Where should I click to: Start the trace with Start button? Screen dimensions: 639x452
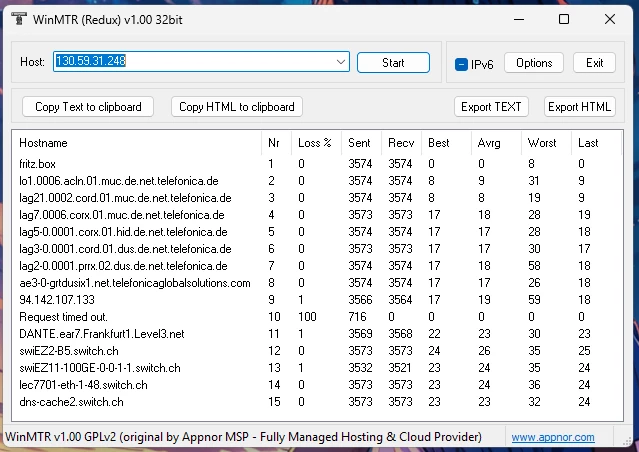[393, 62]
